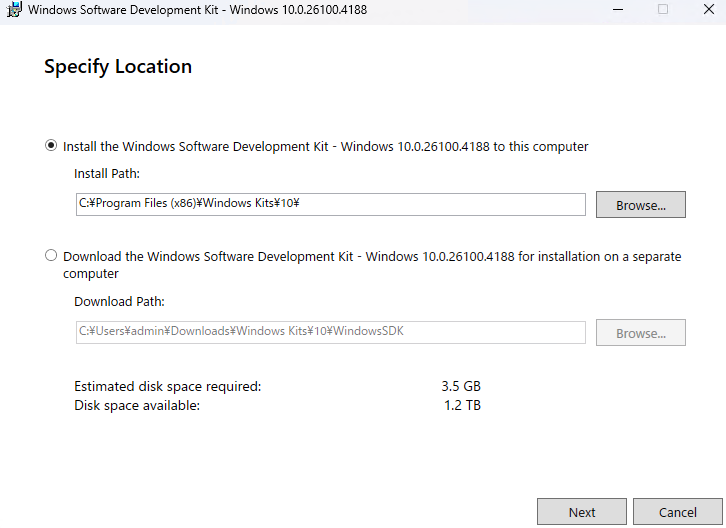This screenshot has height=528, width=726.
Task: Click the 'Download Path:' label
Action: [x=119, y=302]
